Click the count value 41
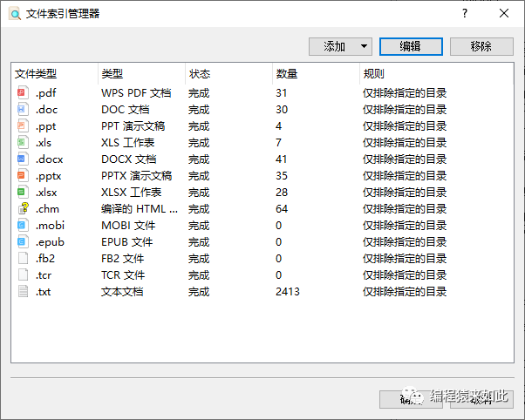The height and width of the screenshot is (420, 525). 281,159
